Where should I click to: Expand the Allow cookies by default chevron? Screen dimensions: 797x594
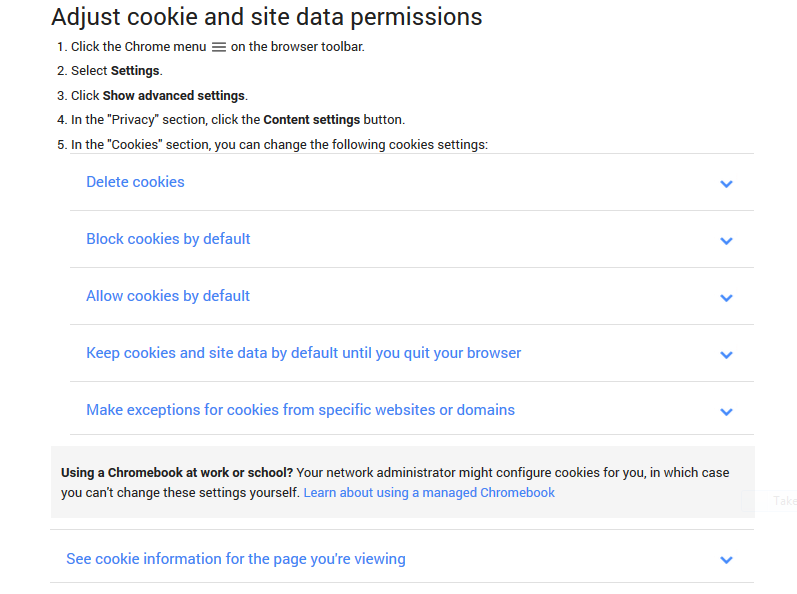[726, 298]
